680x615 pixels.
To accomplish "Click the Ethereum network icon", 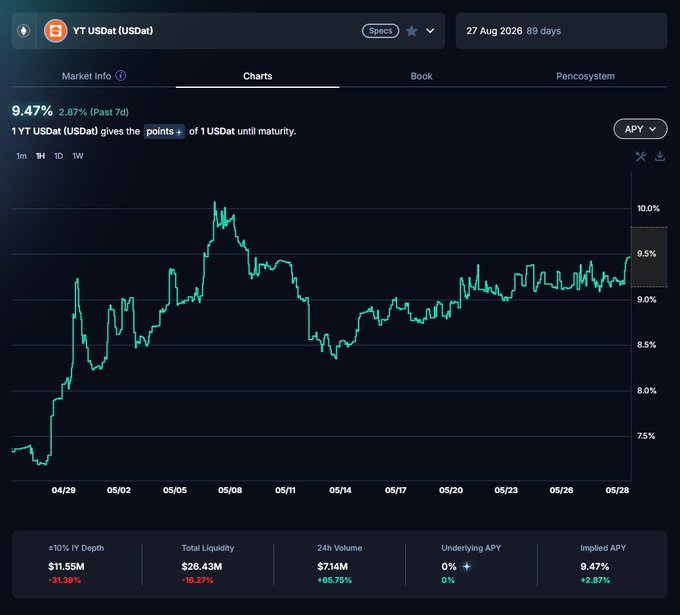I will pos(23,31).
